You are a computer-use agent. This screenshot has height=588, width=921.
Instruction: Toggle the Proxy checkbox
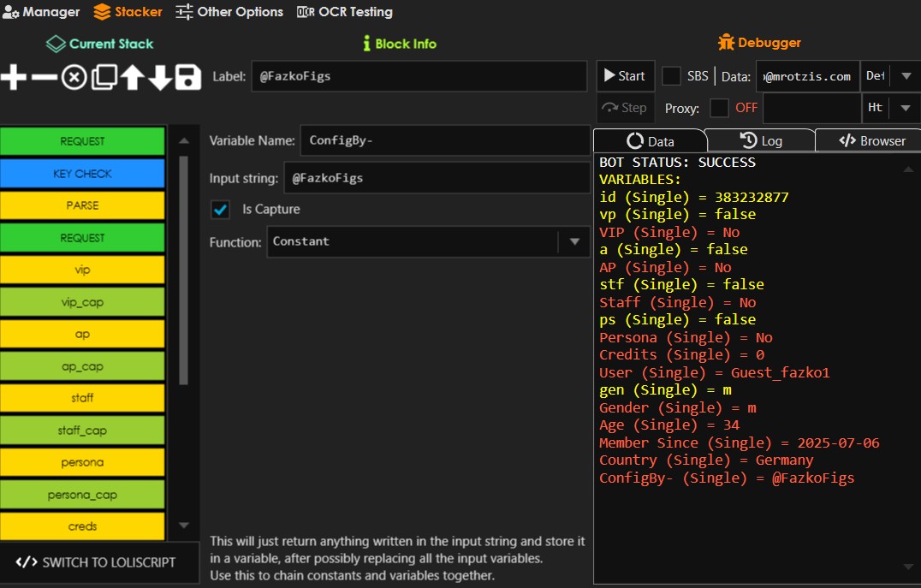click(720, 108)
